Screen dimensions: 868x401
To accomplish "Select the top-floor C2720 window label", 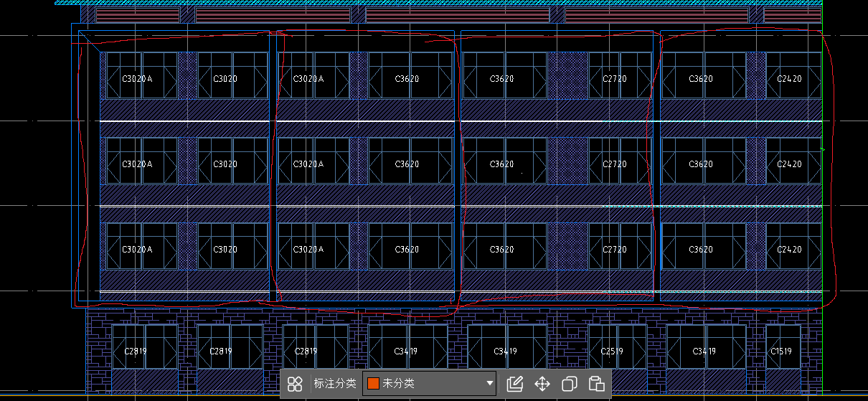I will coord(614,79).
